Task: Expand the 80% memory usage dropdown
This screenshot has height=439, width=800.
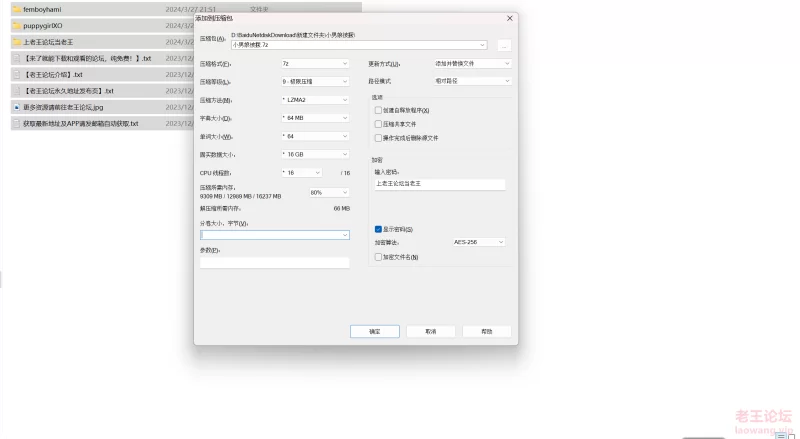Action: [329, 192]
